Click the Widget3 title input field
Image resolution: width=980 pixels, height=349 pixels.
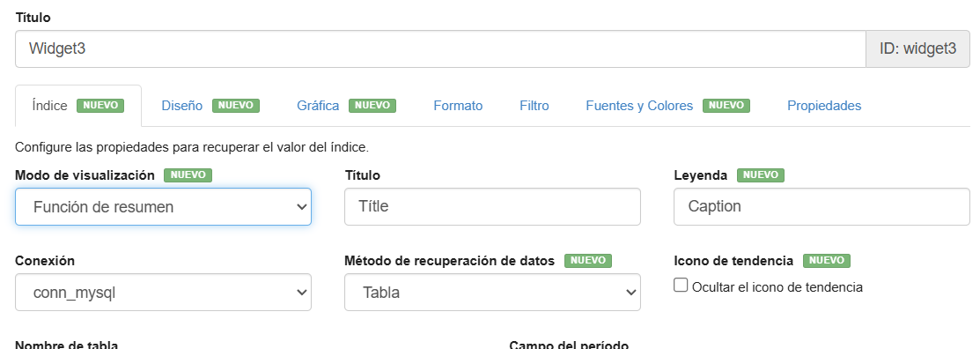(440, 48)
